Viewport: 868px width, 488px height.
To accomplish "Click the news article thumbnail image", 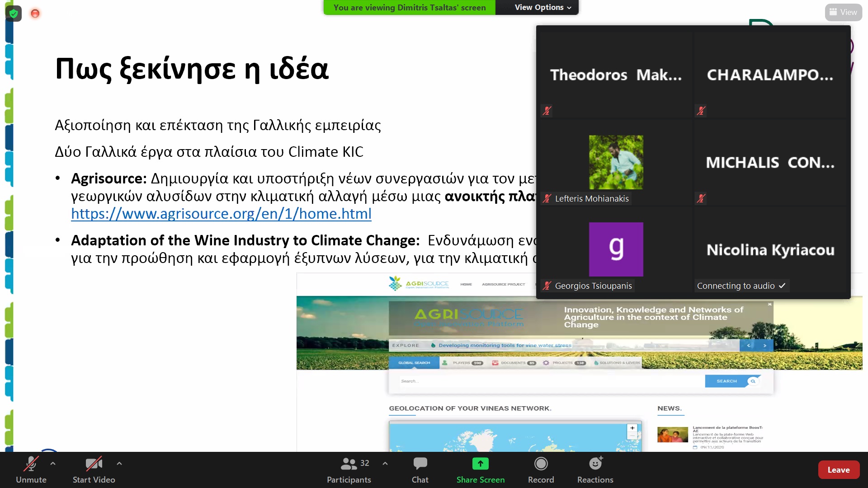I will click(x=672, y=435).
